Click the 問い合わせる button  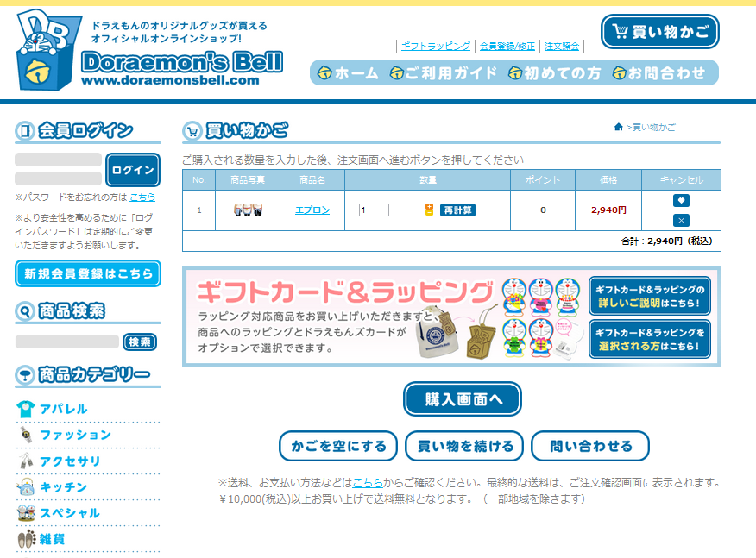coord(590,446)
